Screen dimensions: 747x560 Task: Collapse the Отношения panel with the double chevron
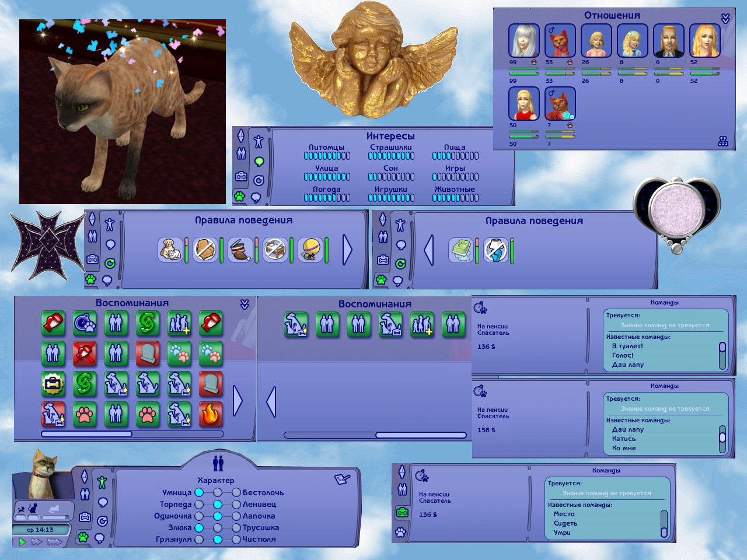coord(725,19)
